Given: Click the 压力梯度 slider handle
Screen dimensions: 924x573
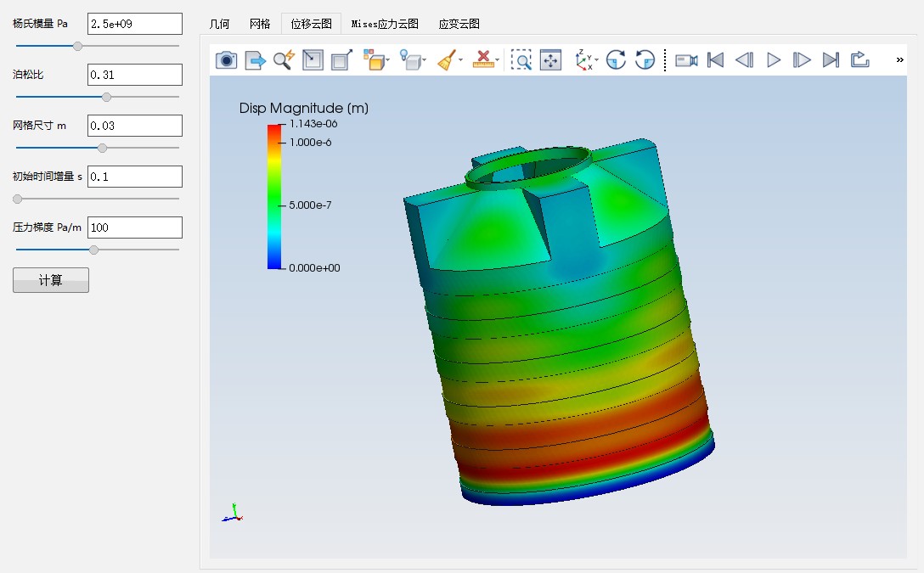Looking at the screenshot, I should [x=93, y=250].
